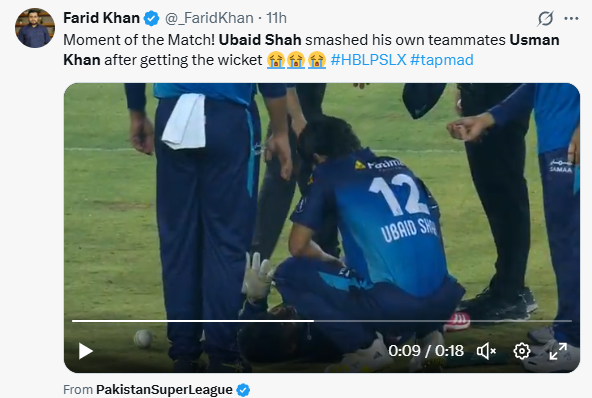Seek the video progress bar forward
Viewport: 592px width, 398px height.
442,321
